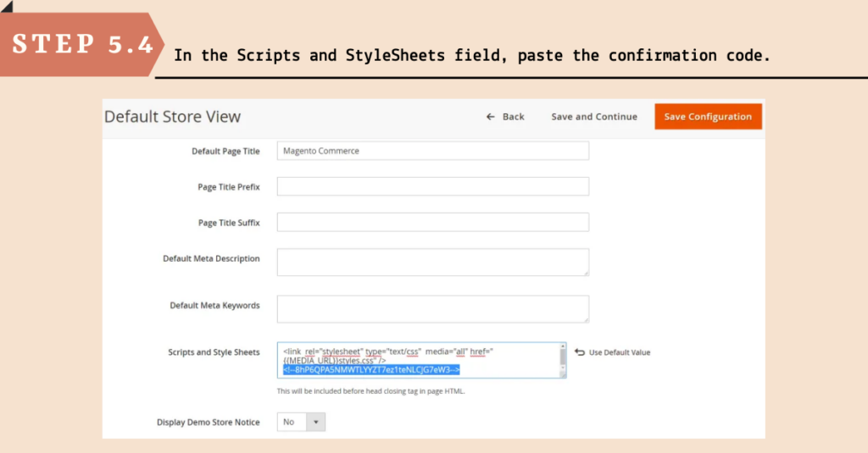Click the Default Store View heading
This screenshot has height=453, width=868.
[x=173, y=117]
